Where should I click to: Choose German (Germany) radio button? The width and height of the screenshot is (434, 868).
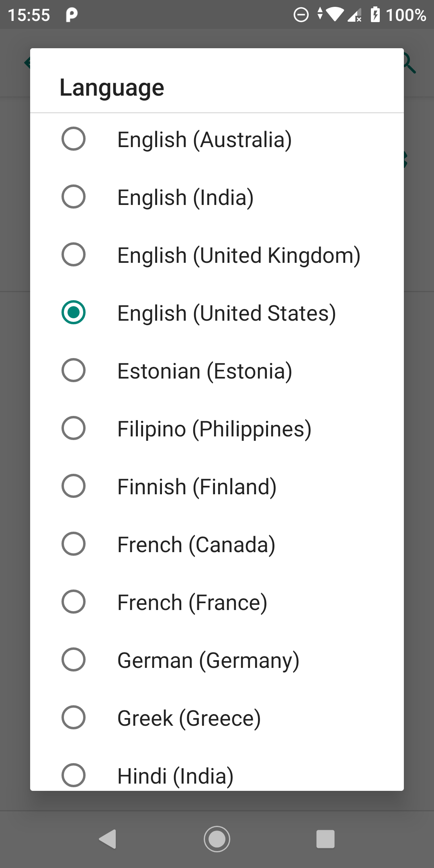tap(74, 660)
